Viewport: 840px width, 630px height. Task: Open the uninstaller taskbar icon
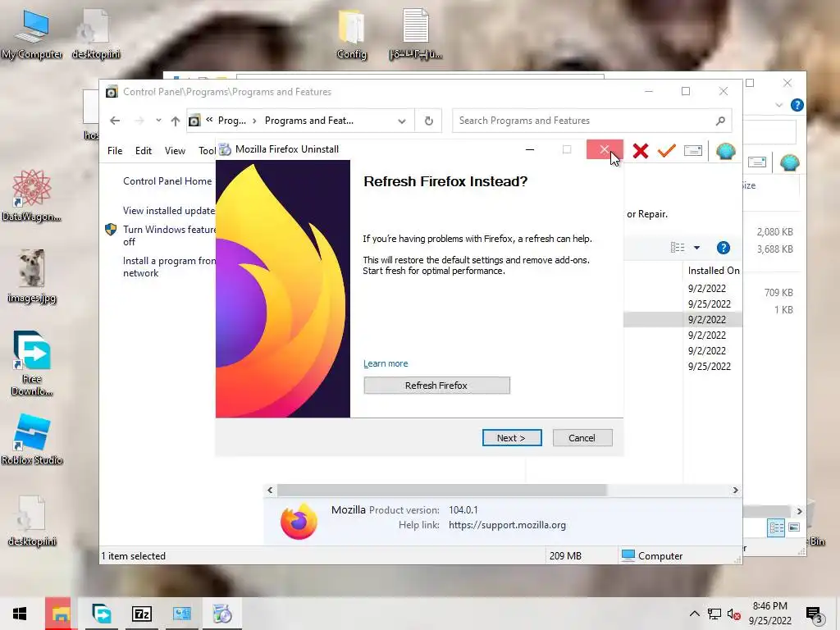(222, 614)
